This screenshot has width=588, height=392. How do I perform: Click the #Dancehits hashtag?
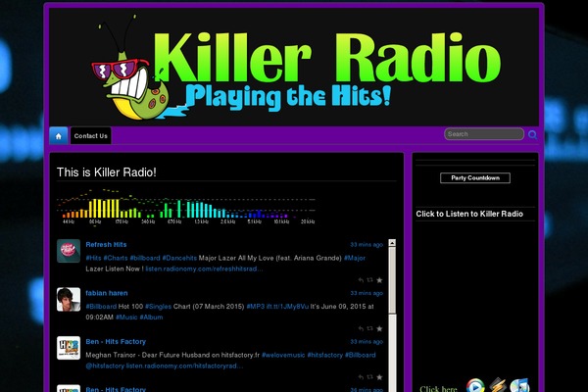coord(179,258)
